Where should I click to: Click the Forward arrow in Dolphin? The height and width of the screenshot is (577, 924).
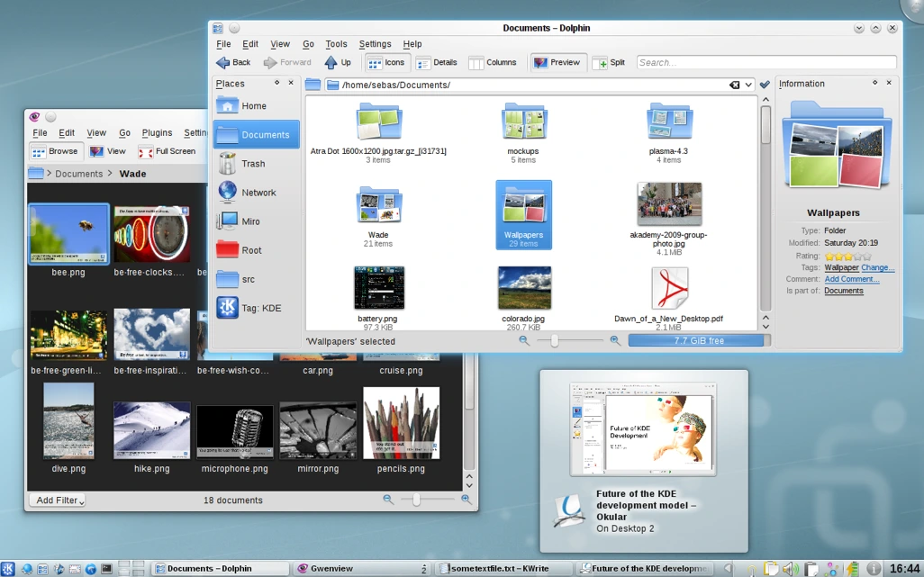[x=287, y=62]
